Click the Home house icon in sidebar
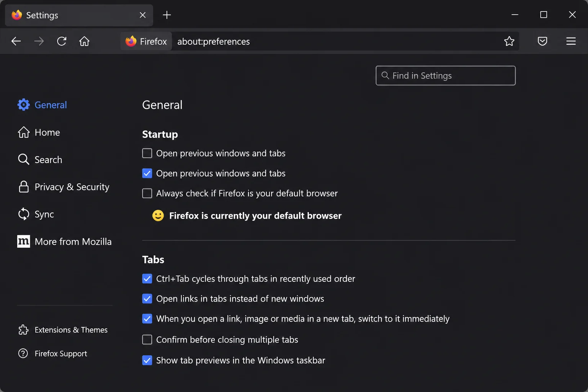588x392 pixels. tap(24, 132)
